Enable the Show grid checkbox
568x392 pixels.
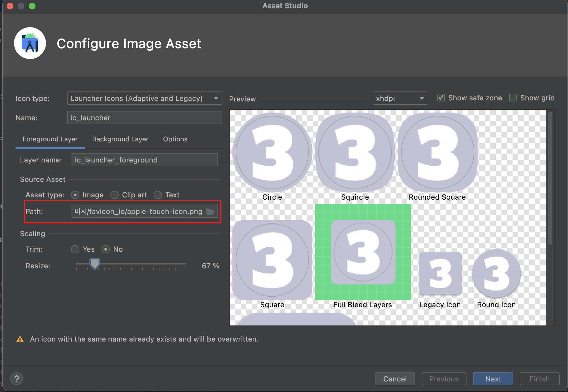point(513,98)
